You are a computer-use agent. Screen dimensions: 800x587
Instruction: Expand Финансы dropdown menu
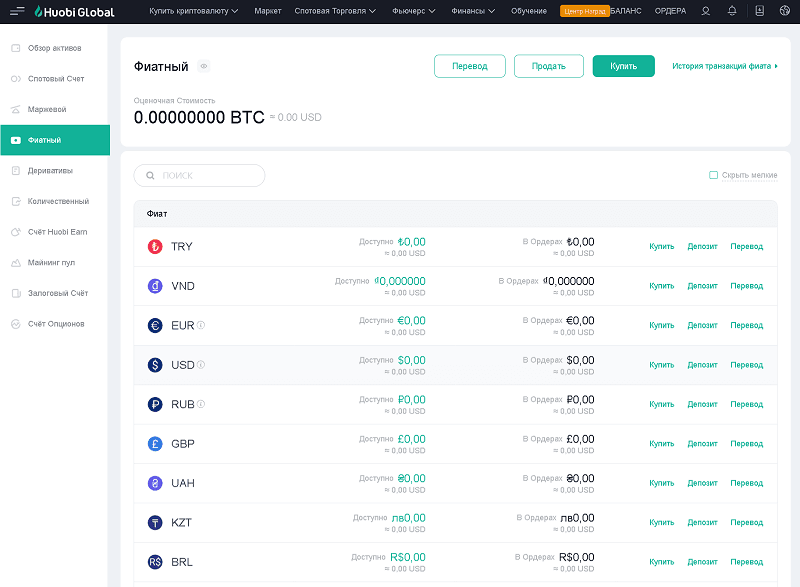pos(473,11)
